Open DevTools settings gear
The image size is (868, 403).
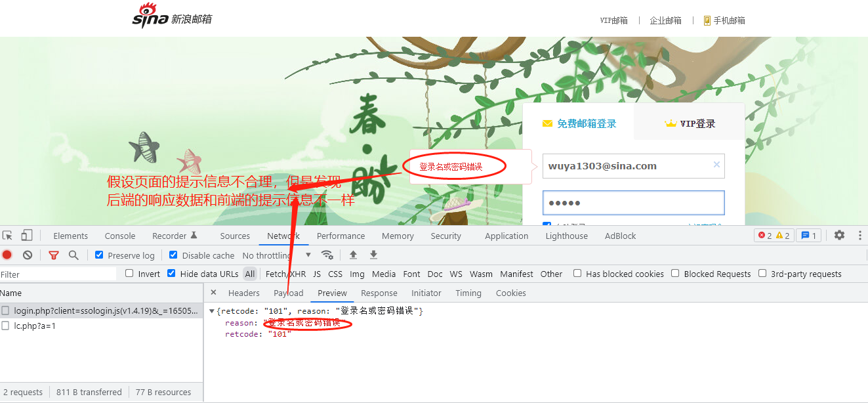coord(839,235)
